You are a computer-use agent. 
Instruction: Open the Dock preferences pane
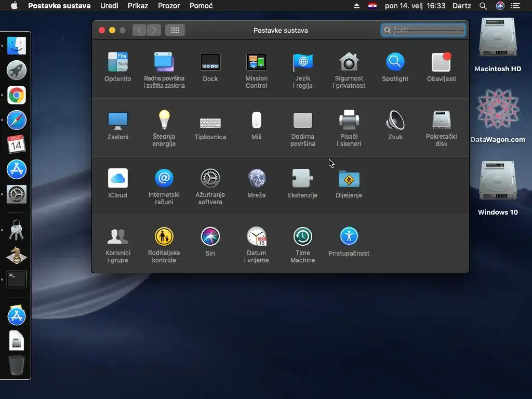coord(210,67)
